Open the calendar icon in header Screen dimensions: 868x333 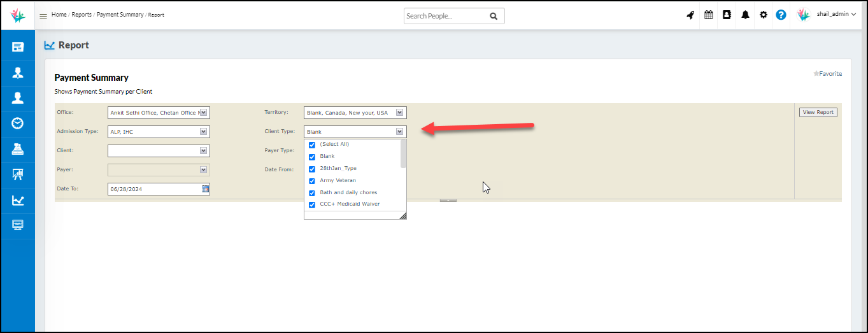coord(708,15)
